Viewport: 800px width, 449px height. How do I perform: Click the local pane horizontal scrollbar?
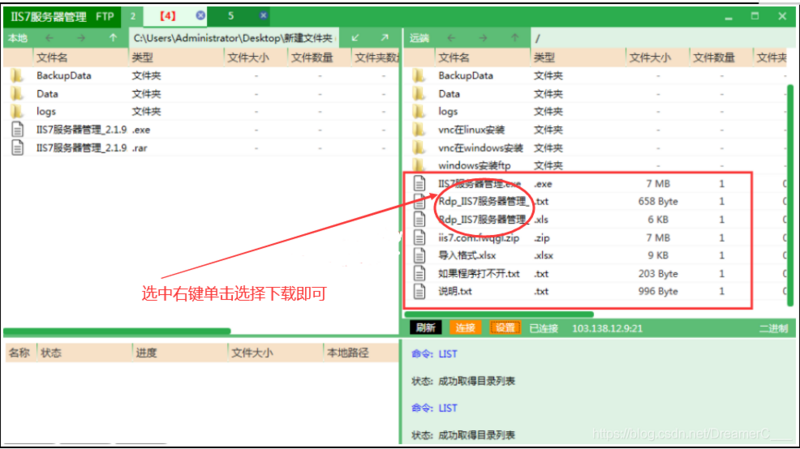click(x=117, y=332)
